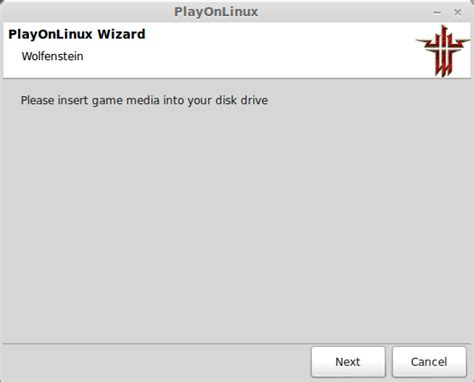Select the PlayOnLinux title bar text
Screen dimensions: 474x382
tap(216, 12)
